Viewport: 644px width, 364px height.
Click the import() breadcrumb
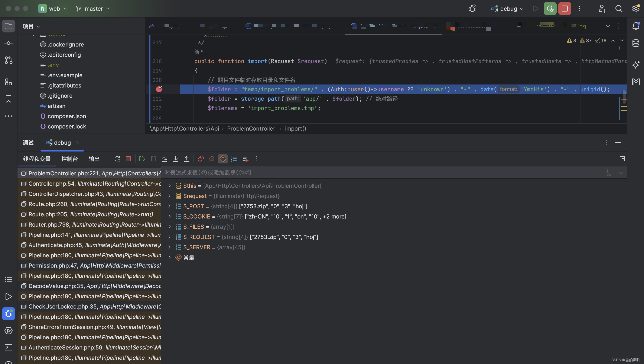point(295,128)
